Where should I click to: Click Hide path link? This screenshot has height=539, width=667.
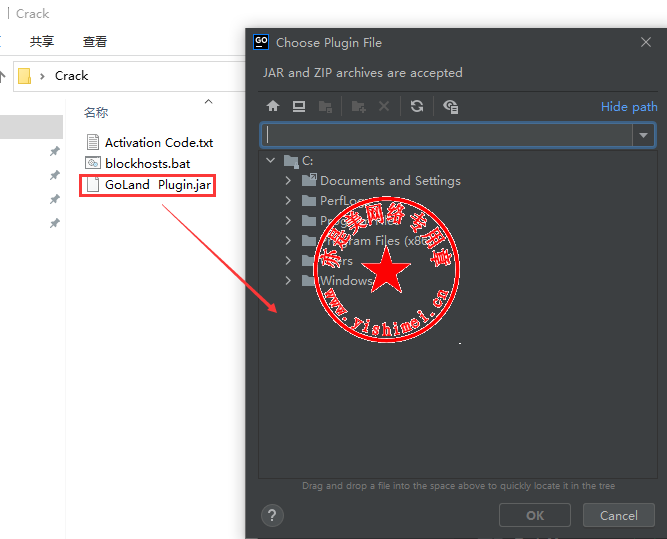(x=629, y=106)
